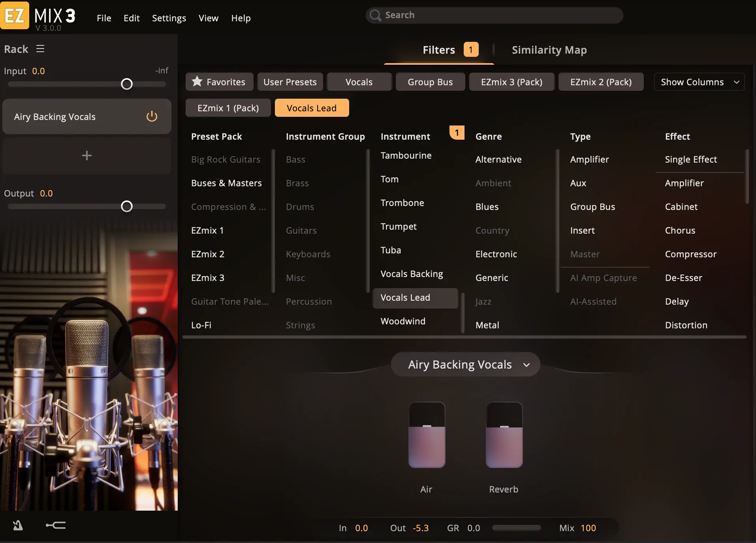The height and width of the screenshot is (543, 756).
Task: Select Distortion effect
Action: coord(686,325)
